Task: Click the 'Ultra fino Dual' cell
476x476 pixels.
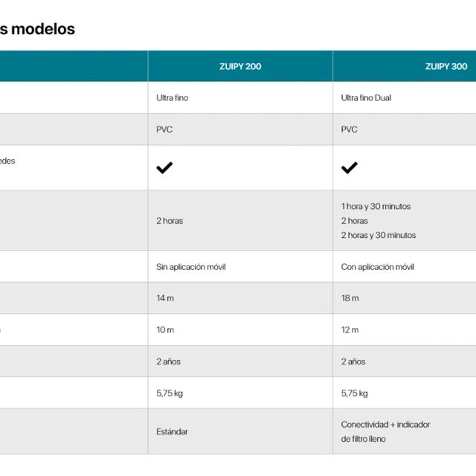Action: [366, 98]
